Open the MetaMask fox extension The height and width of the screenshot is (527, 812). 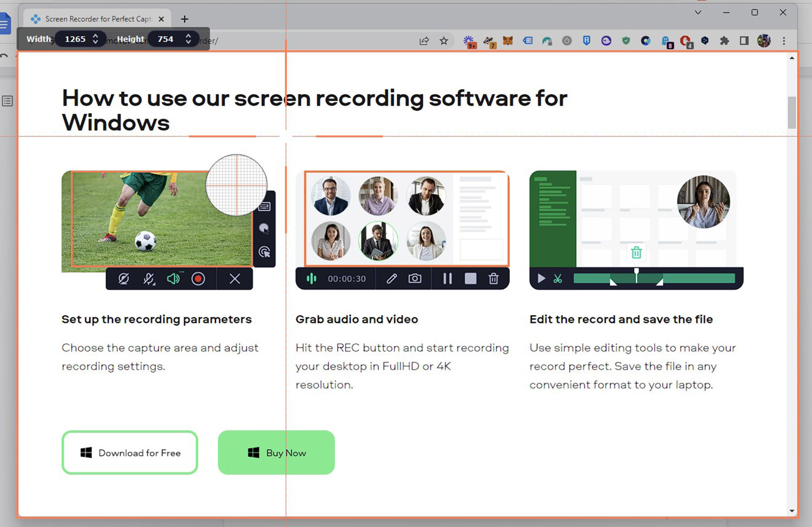click(x=508, y=41)
